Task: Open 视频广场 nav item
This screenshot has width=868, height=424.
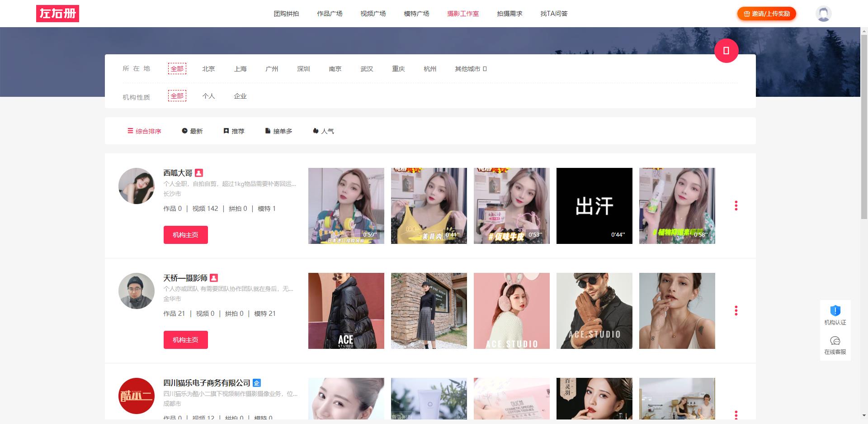Action: point(373,14)
